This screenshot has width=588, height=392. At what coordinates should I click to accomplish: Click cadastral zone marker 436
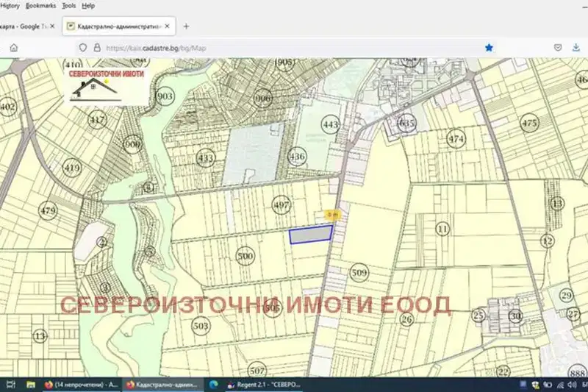(x=297, y=157)
